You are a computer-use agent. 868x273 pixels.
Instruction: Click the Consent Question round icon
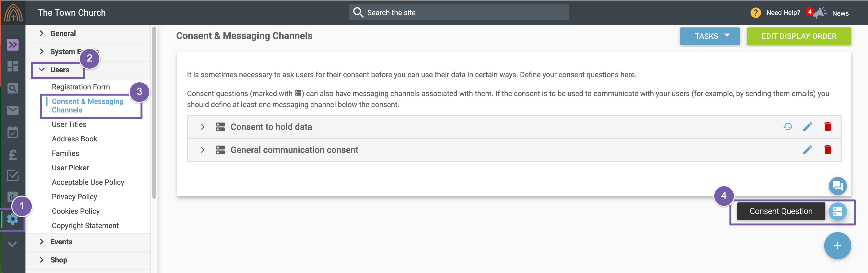[x=837, y=211]
